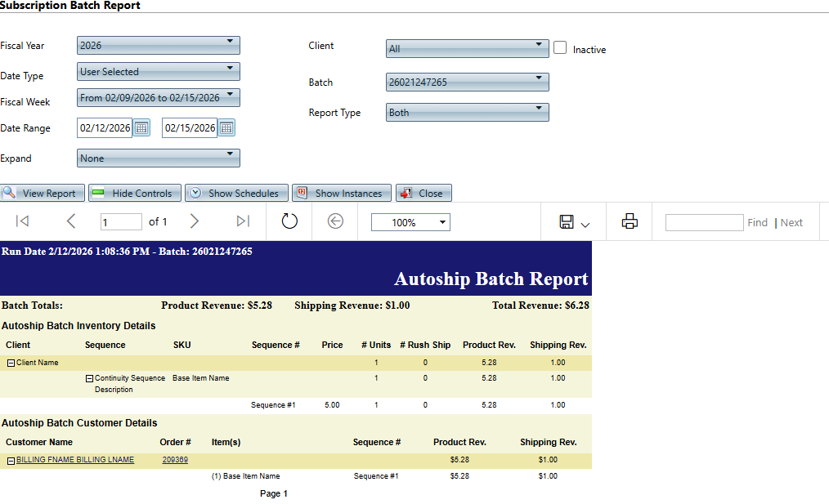Image resolution: width=829 pixels, height=504 pixels.
Task: Go to first page of report
Action: pyautogui.click(x=23, y=221)
